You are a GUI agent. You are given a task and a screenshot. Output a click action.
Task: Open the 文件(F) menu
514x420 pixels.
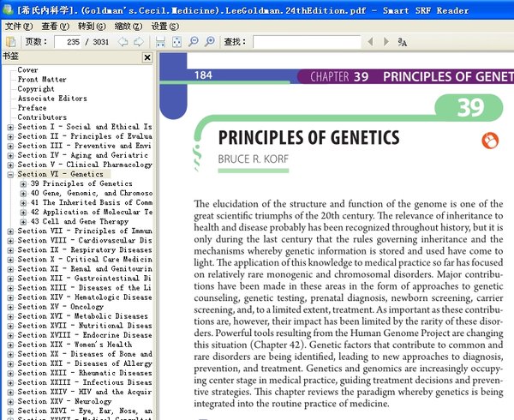click(19, 26)
